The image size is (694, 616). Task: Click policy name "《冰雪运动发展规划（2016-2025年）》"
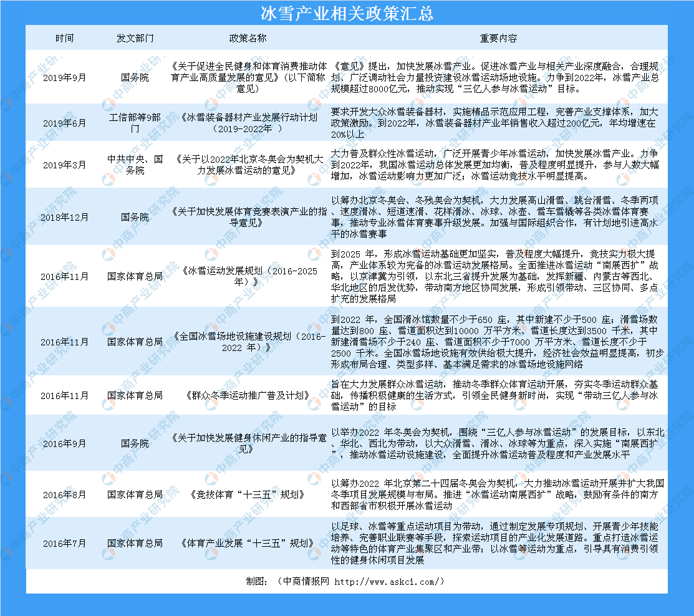248,277
